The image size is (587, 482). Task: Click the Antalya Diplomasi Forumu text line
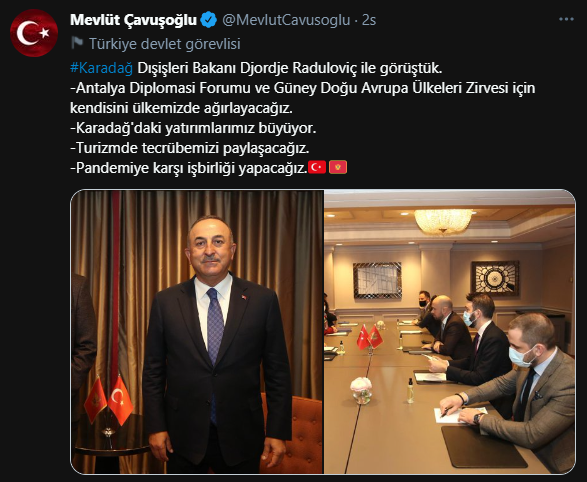(302, 88)
